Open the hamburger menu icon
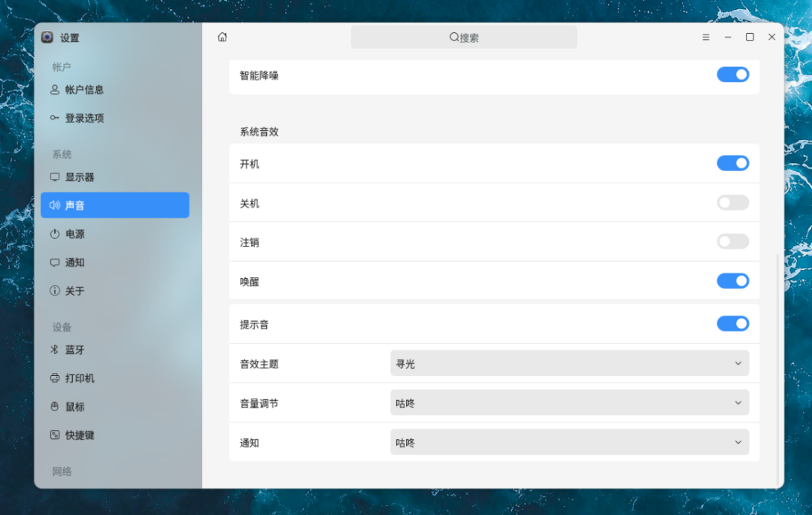This screenshot has height=515, width=812. click(x=706, y=37)
